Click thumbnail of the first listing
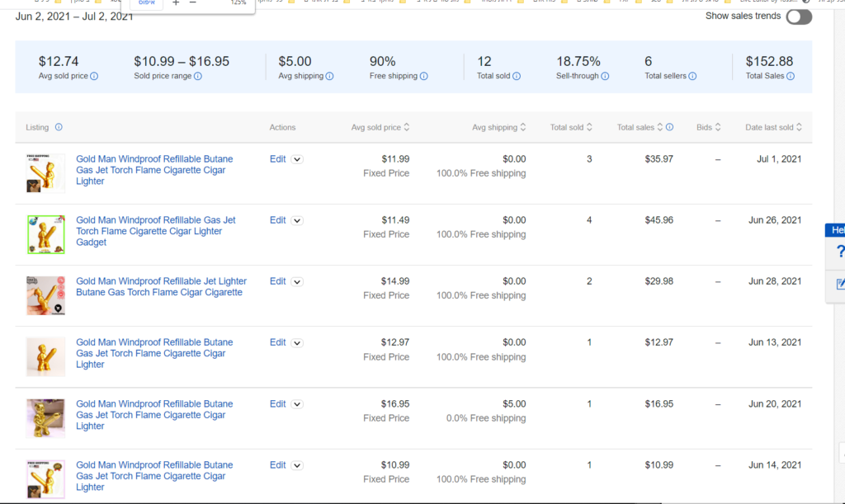The image size is (845, 504). pyautogui.click(x=45, y=173)
